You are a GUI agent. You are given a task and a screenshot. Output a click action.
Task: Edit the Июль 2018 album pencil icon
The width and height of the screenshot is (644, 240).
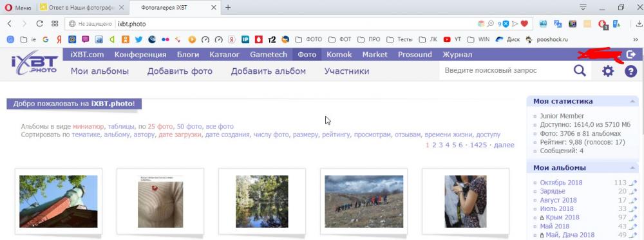633,209
